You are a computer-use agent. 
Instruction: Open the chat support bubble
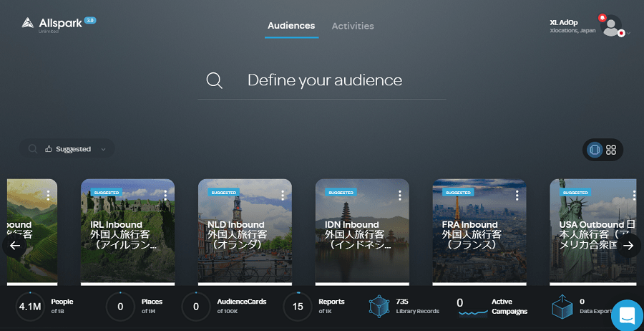tap(627, 315)
